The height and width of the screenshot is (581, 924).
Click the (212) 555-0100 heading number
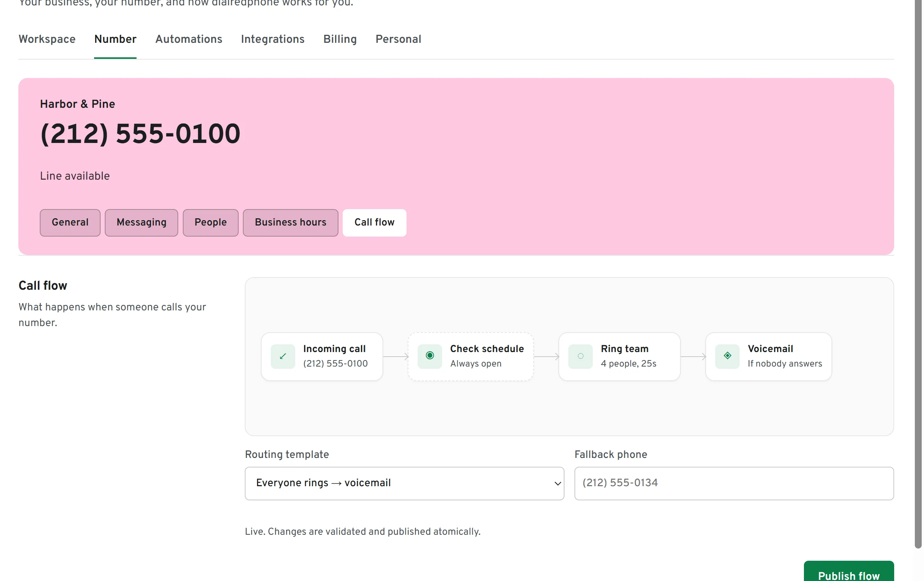(140, 134)
